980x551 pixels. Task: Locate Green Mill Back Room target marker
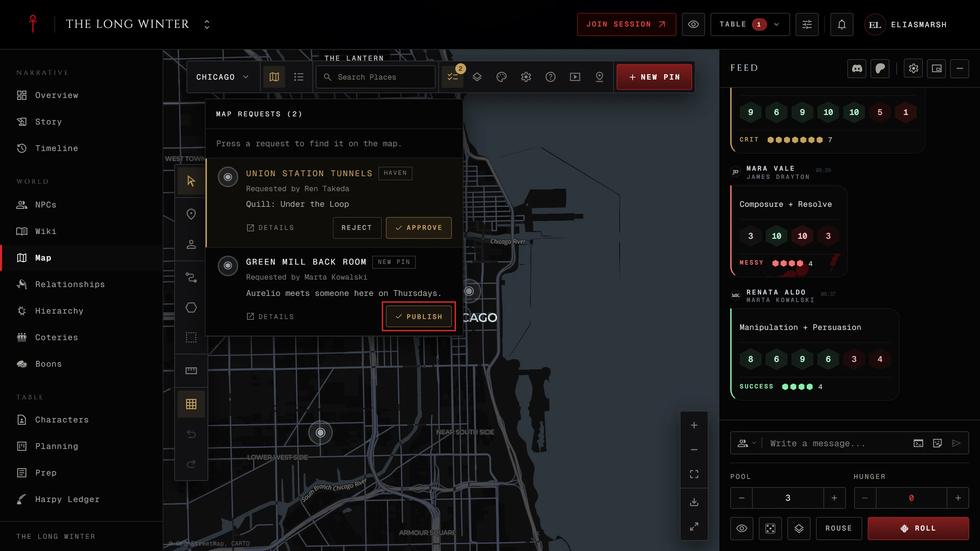[228, 265]
